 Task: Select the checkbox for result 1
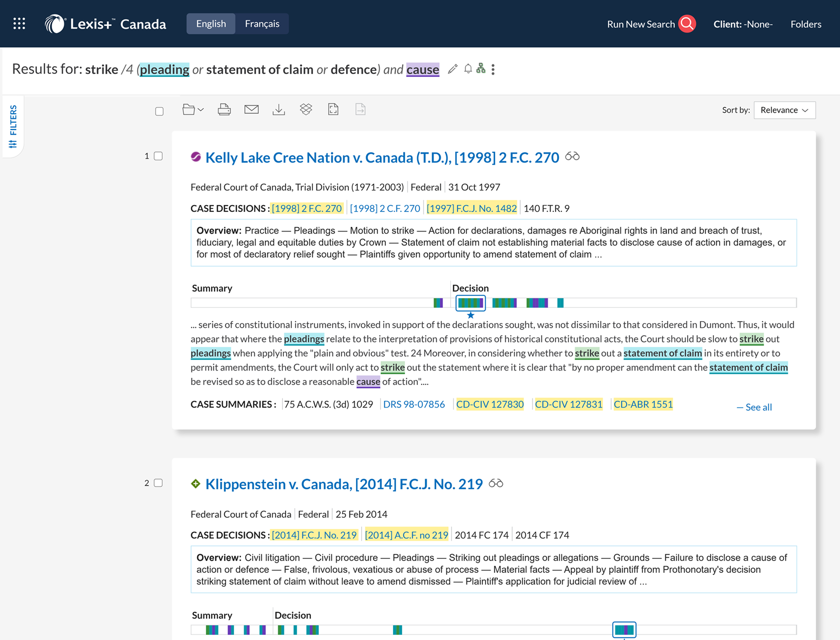point(158,156)
